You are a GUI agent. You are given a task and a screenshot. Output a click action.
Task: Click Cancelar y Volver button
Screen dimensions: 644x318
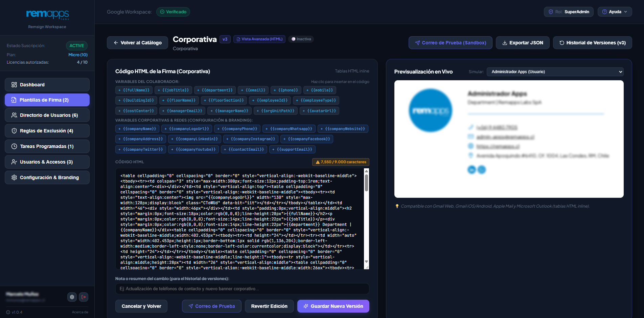click(141, 306)
